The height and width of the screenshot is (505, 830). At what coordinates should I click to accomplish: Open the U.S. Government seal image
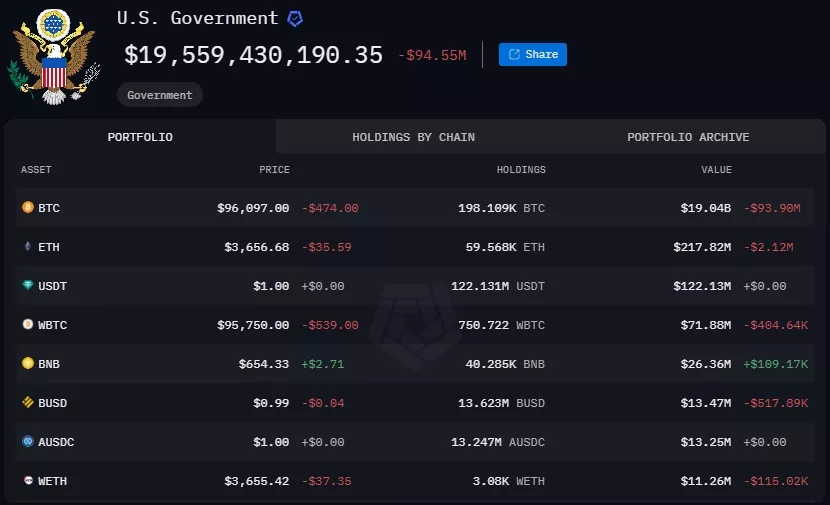(52, 56)
